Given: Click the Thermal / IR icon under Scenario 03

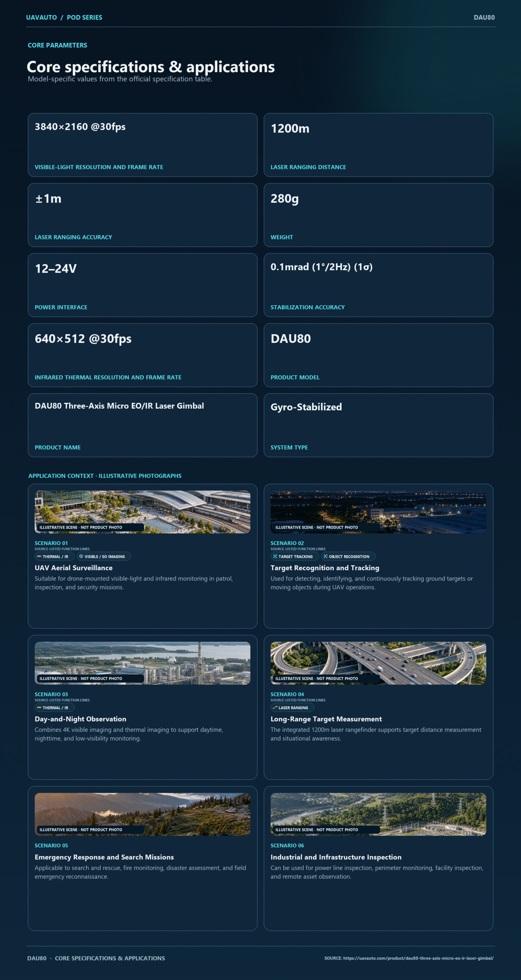Looking at the screenshot, I should 39,708.
